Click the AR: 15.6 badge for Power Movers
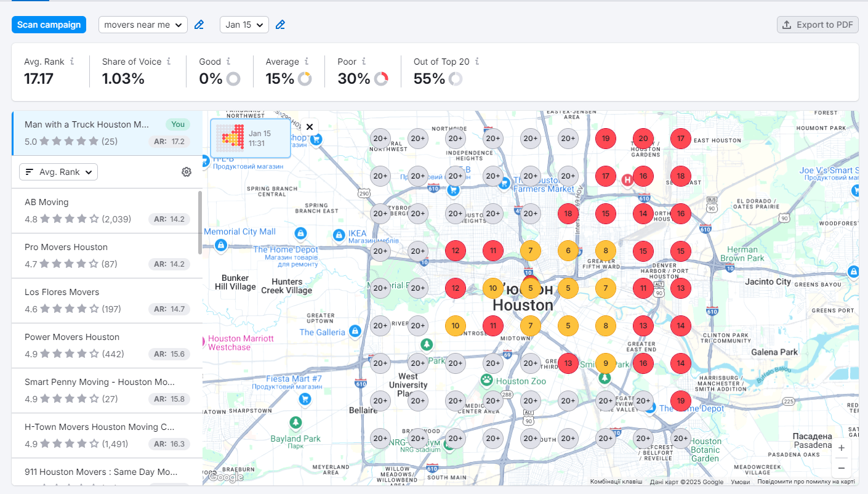 169,354
